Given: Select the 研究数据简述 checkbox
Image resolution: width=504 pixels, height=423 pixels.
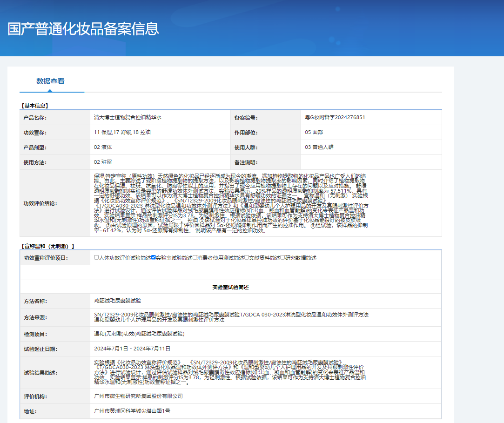Looking at the screenshot, I should pos(282,257).
